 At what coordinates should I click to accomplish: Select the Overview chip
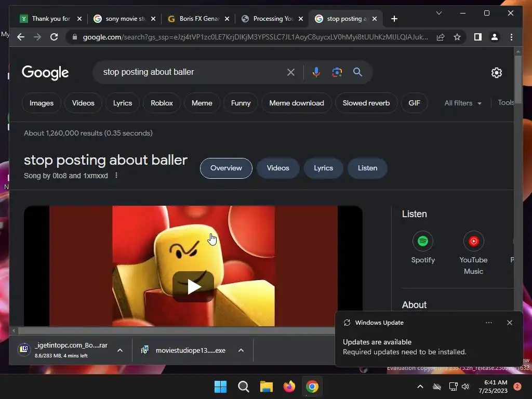click(226, 168)
